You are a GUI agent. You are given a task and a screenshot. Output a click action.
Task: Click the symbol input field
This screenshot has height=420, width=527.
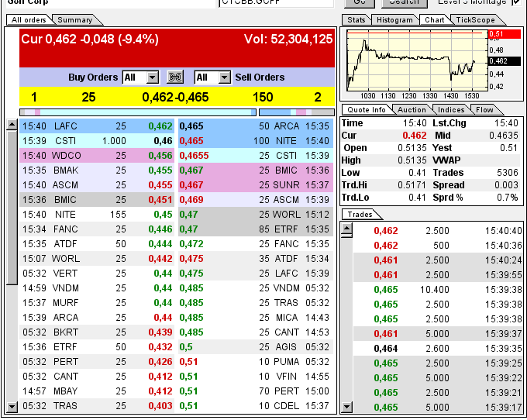276,2
